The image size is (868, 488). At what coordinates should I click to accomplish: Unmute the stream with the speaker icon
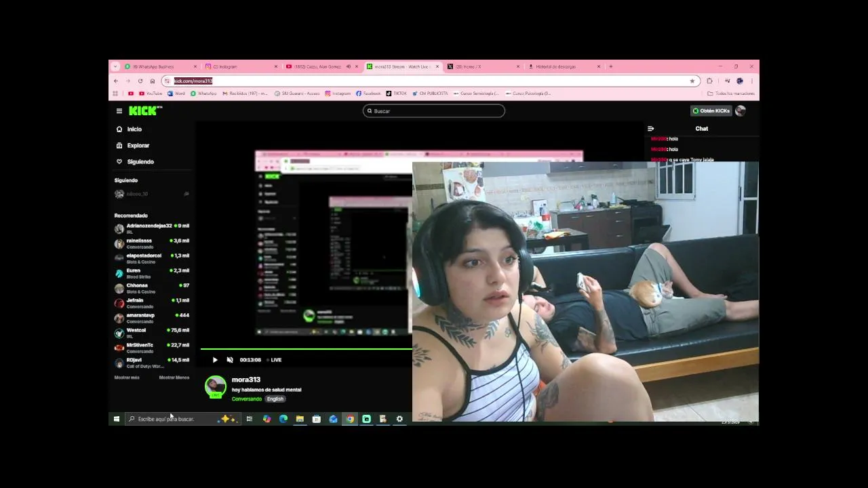coord(230,360)
